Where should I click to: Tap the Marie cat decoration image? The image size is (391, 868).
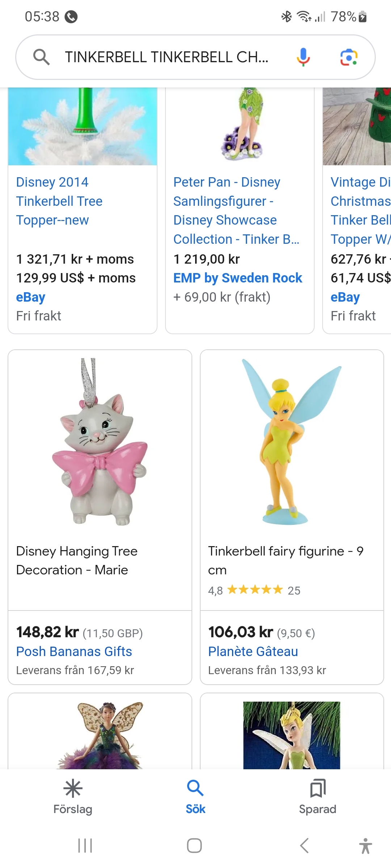(x=100, y=441)
